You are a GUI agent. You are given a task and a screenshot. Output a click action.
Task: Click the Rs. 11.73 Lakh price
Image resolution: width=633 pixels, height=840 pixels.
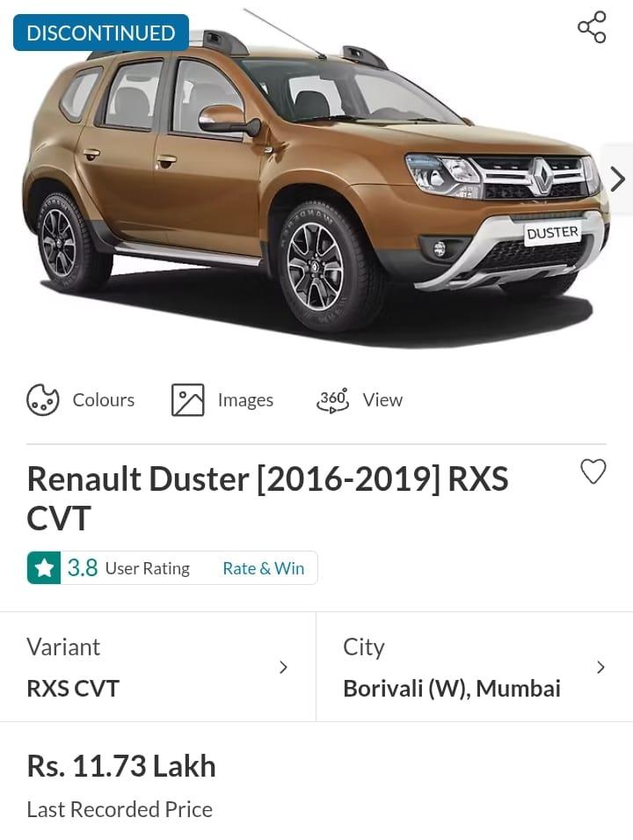click(121, 766)
